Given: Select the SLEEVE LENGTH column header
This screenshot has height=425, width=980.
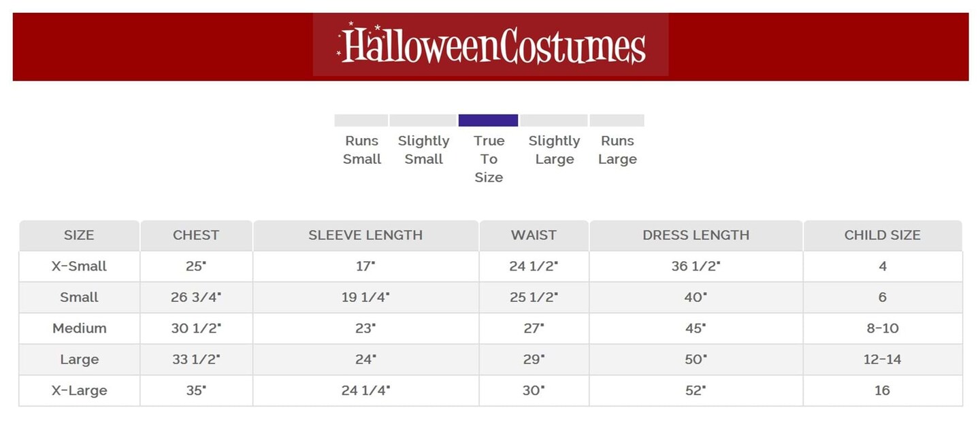Looking at the screenshot, I should coord(365,235).
